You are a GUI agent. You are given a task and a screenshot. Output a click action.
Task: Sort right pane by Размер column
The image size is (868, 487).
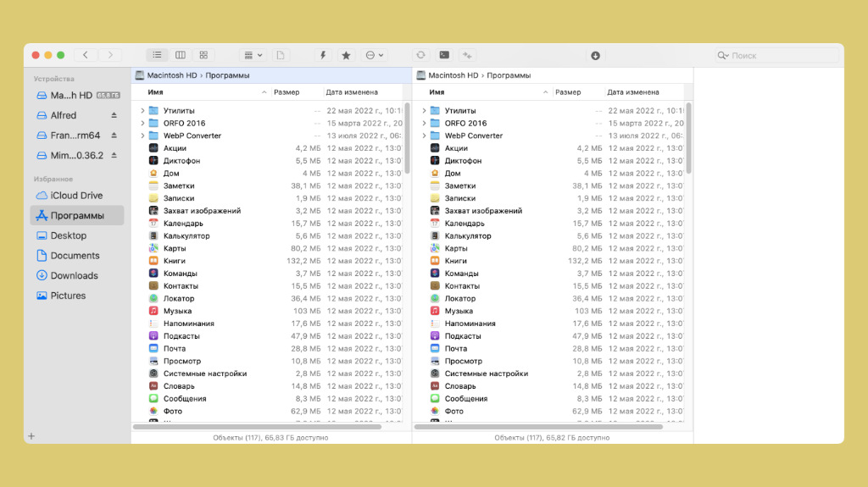[568, 91]
